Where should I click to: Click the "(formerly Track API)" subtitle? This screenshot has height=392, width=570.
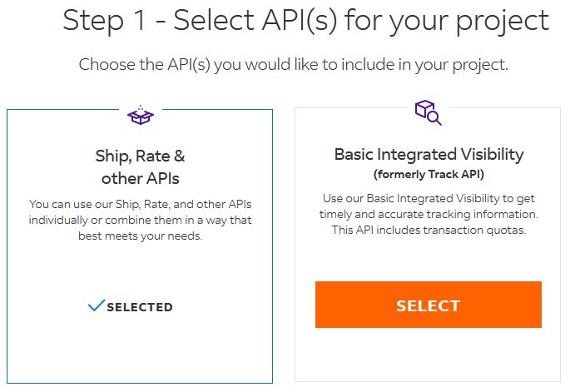(429, 174)
